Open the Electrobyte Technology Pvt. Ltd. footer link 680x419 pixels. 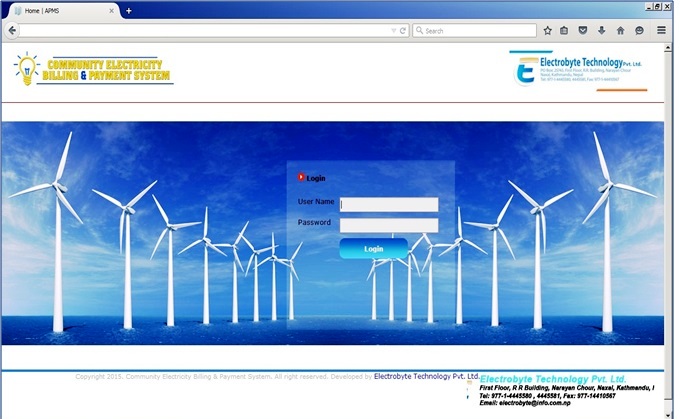point(426,377)
